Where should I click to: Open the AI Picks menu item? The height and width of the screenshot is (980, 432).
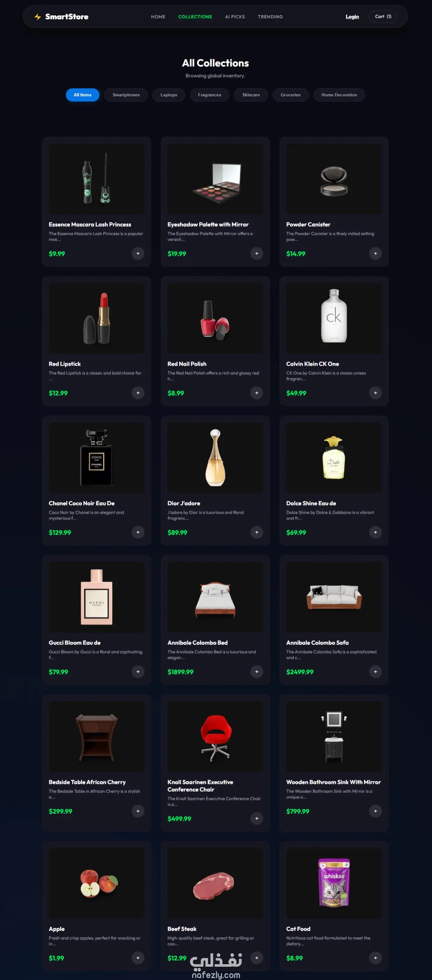tap(235, 17)
